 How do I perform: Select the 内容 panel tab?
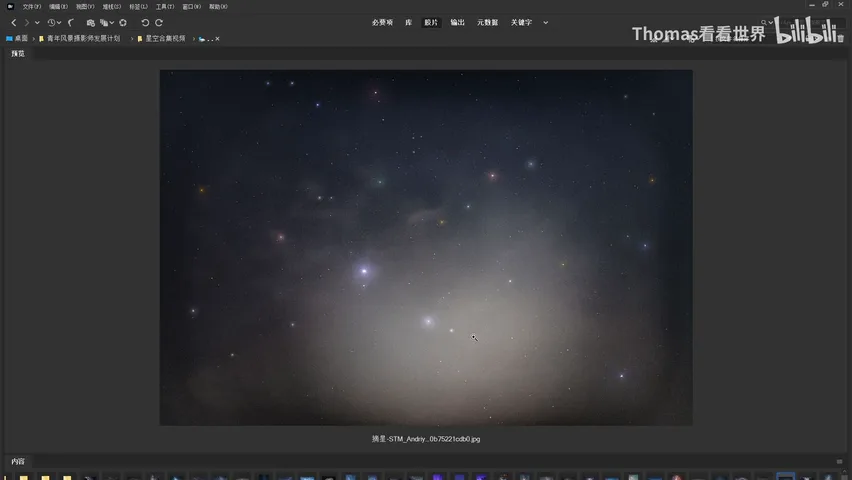18,462
